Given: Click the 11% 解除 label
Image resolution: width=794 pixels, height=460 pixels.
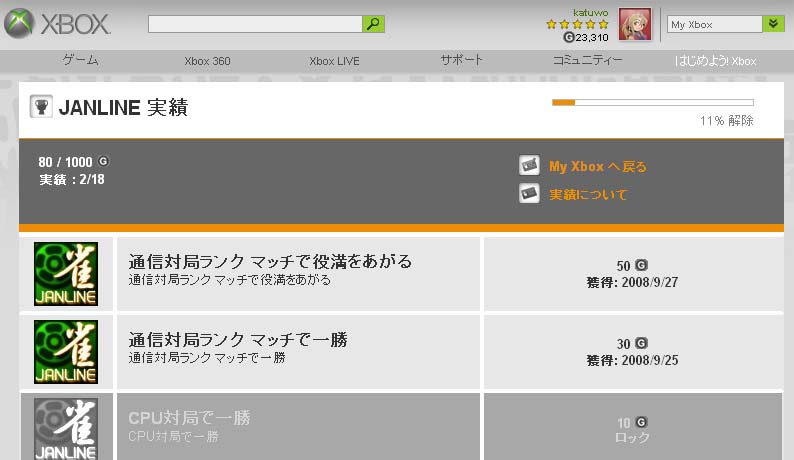Looking at the screenshot, I should (x=727, y=121).
